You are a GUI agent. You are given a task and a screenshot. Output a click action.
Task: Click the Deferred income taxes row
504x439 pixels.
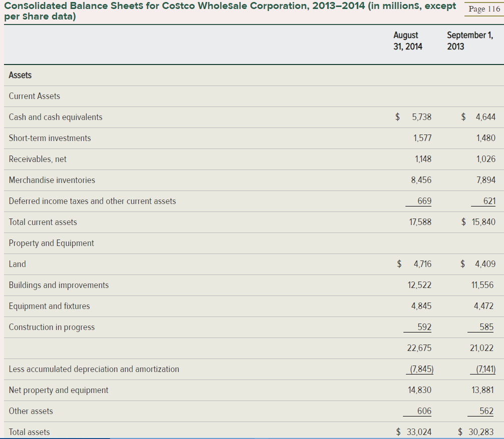point(92,201)
